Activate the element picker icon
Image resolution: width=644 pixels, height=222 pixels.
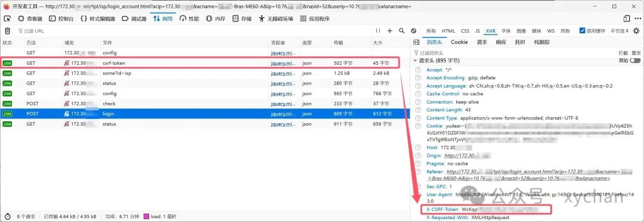pos(7,18)
